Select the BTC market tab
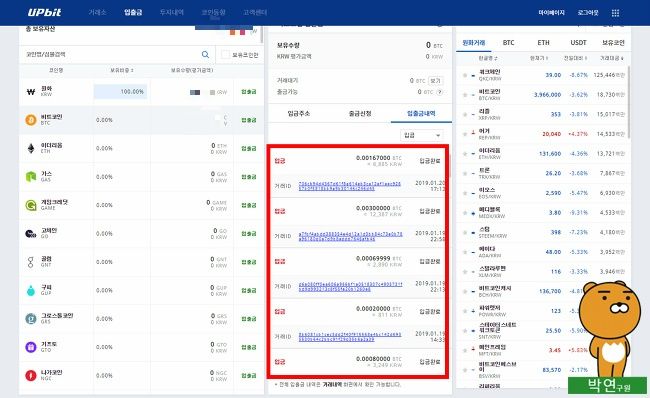Image resolution: width=650 pixels, height=398 pixels. coord(508,43)
